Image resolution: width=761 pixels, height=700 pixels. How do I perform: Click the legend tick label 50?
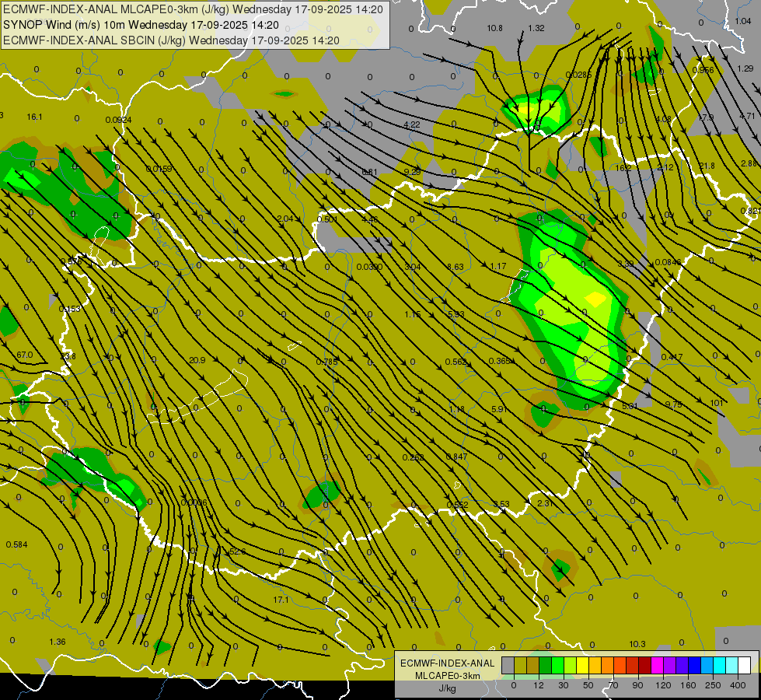coord(588,685)
